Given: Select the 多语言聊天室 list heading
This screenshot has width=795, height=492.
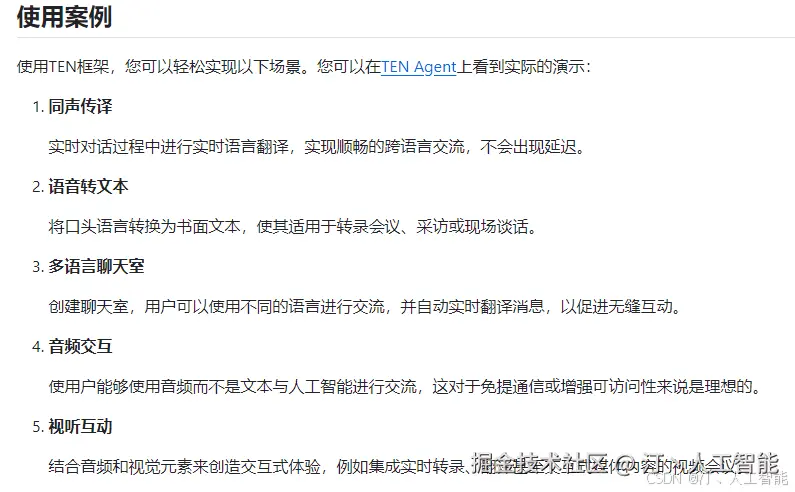Looking at the screenshot, I should pyautogui.click(x=96, y=267).
